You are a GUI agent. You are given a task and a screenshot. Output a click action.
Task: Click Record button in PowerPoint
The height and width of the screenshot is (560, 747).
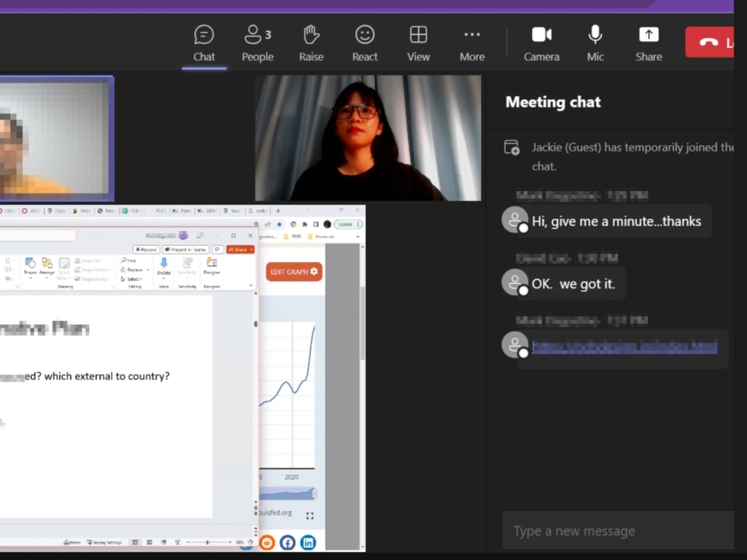(146, 249)
